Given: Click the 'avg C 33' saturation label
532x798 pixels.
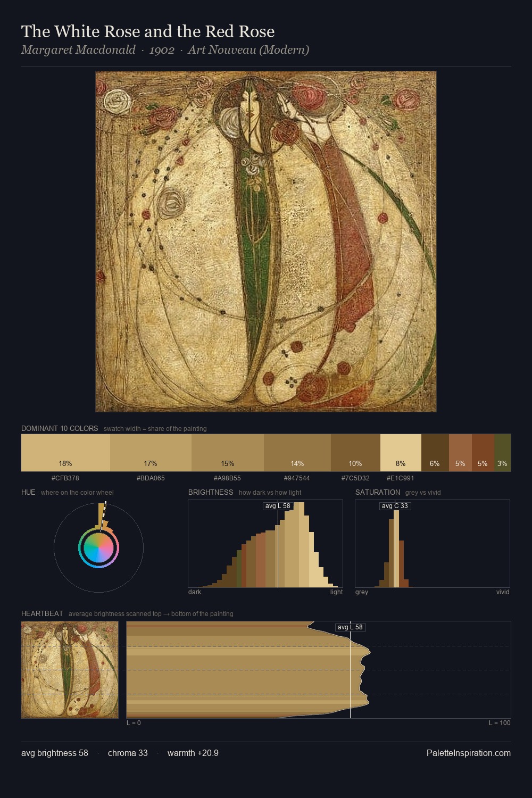Looking at the screenshot, I should (395, 506).
